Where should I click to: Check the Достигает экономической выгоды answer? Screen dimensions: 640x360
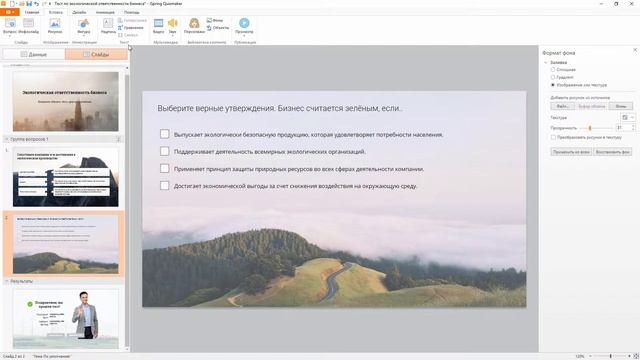click(164, 185)
